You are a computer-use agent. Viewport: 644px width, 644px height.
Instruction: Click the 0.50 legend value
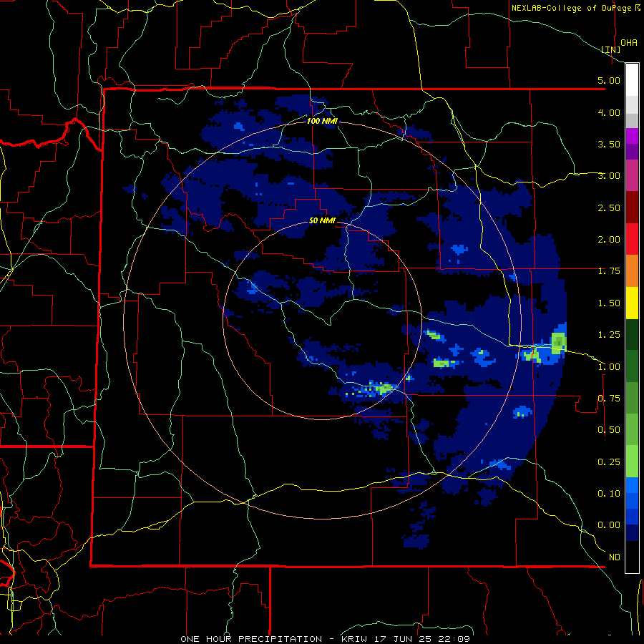(609, 430)
